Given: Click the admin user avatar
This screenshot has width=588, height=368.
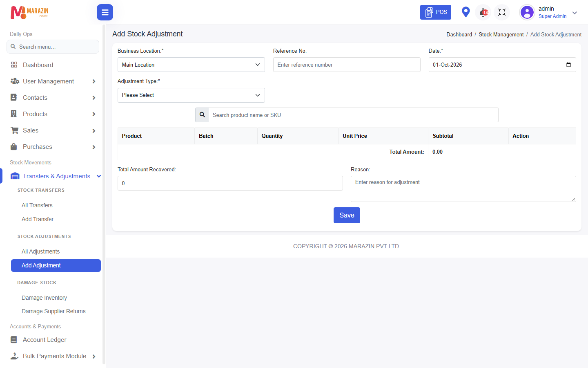Looking at the screenshot, I should [x=527, y=12].
